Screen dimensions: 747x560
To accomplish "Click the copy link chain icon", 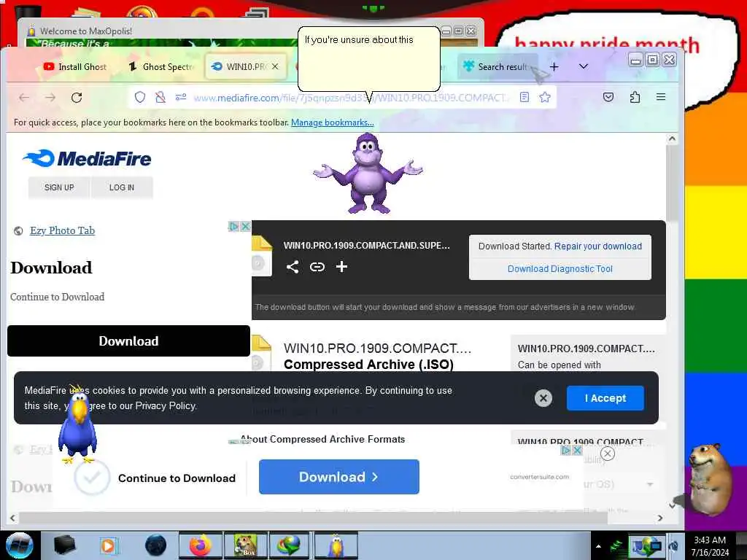I will 317,267.
